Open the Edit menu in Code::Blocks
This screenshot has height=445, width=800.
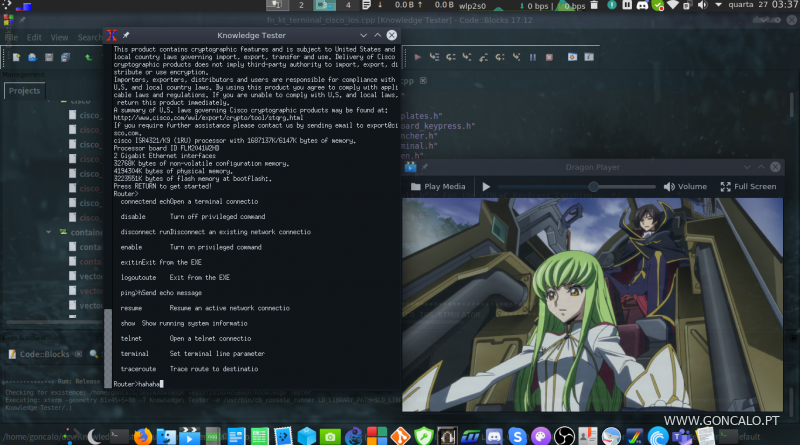pos(34,38)
